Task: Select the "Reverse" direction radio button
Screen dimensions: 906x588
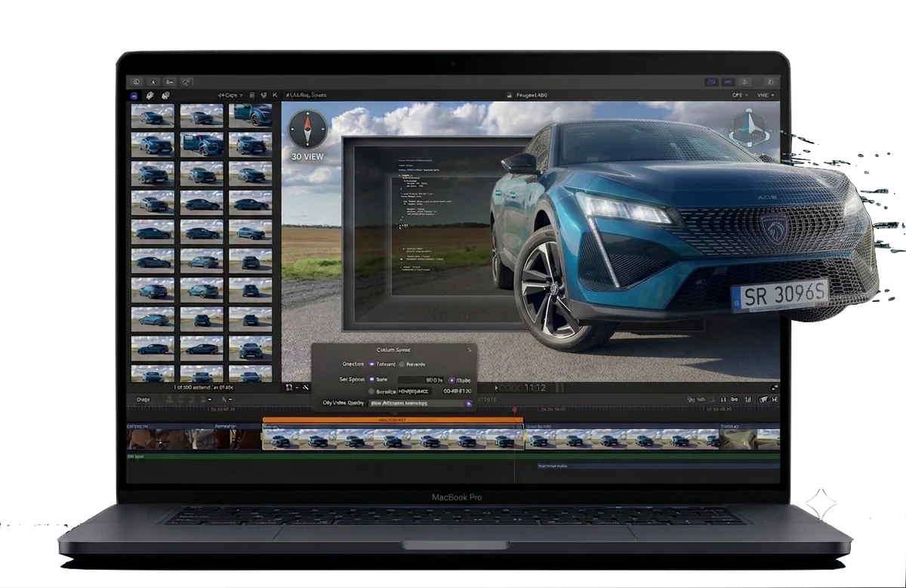Action: (x=402, y=364)
